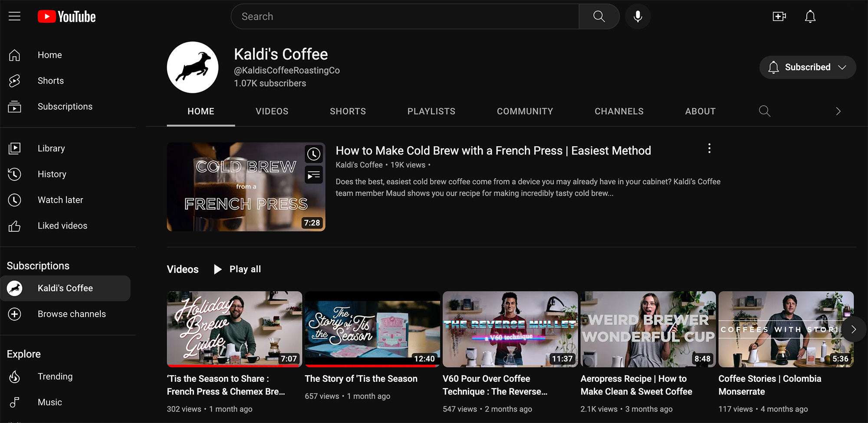Add the cold brew video to Watch later
The width and height of the screenshot is (868, 423).
point(314,154)
